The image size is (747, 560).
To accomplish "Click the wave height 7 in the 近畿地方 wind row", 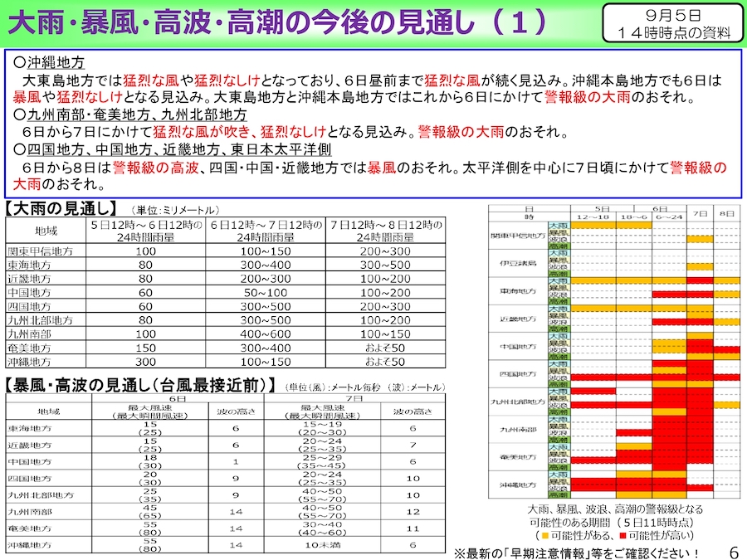I will (x=413, y=445).
